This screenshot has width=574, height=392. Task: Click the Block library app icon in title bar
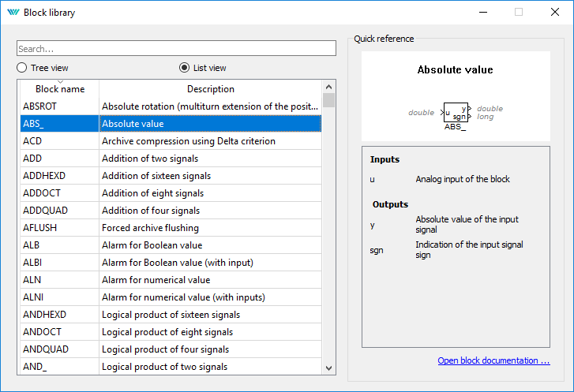point(12,13)
